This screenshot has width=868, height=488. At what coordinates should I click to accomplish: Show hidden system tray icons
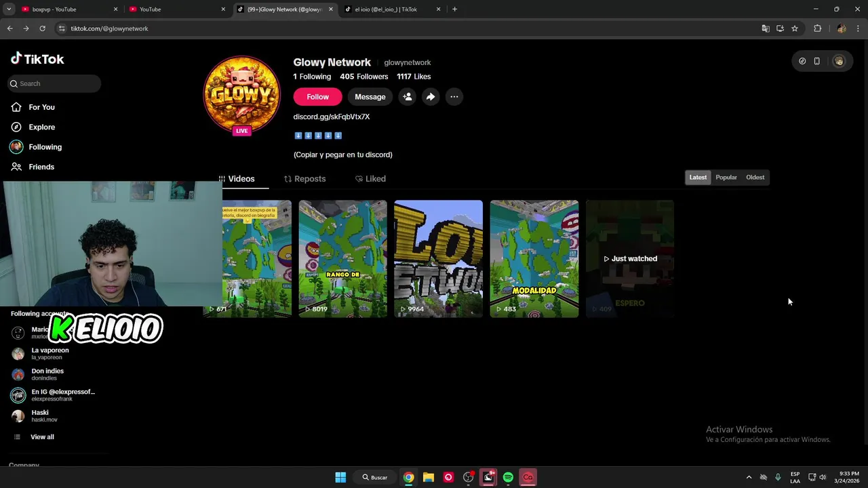click(x=749, y=477)
